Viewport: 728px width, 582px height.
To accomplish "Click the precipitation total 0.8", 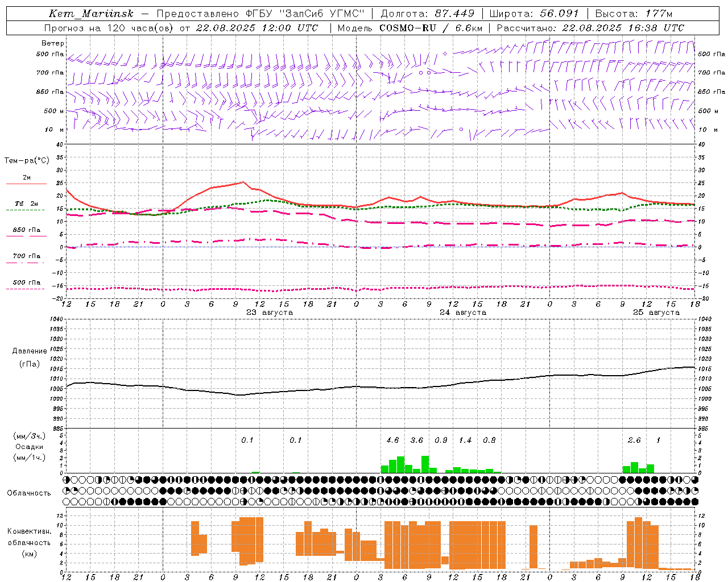I will pyautogui.click(x=489, y=440).
